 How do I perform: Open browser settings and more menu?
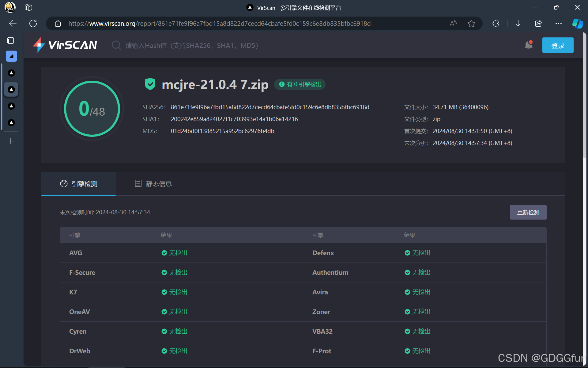559,24
